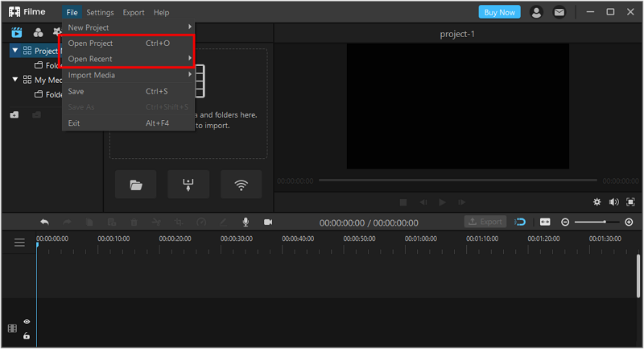Image resolution: width=644 pixels, height=349 pixels.
Task: Collapse the My Media tree arrow
Action: click(x=15, y=79)
